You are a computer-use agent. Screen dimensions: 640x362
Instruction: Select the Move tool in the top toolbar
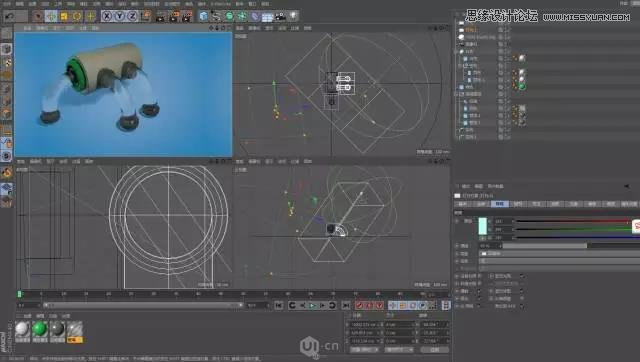(51, 16)
